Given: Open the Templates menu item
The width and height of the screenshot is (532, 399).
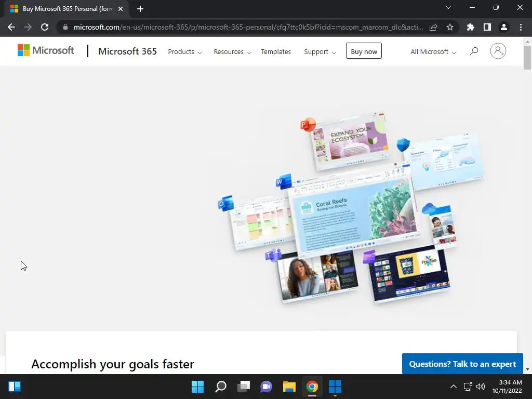Looking at the screenshot, I should pos(276,52).
